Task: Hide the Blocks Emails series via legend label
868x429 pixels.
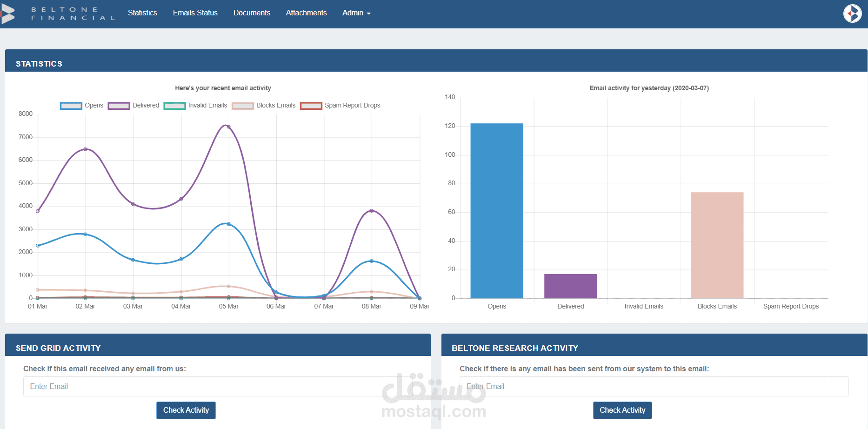Action: [x=276, y=106]
